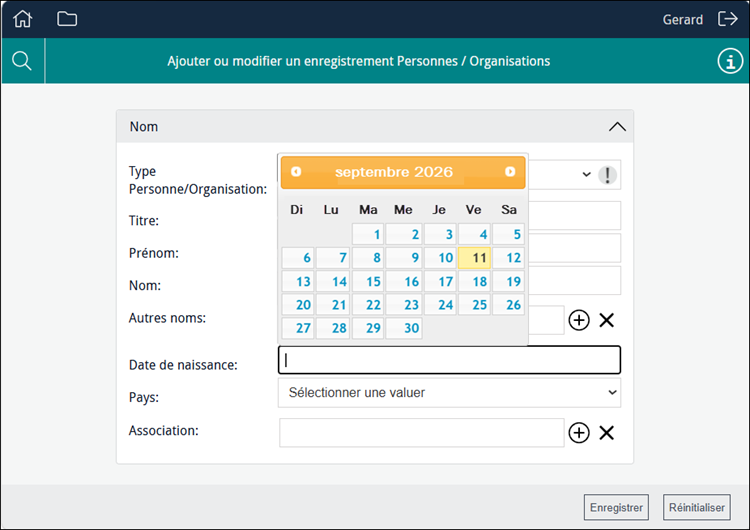
Task: Select September 10 in calendar
Action: tap(440, 258)
